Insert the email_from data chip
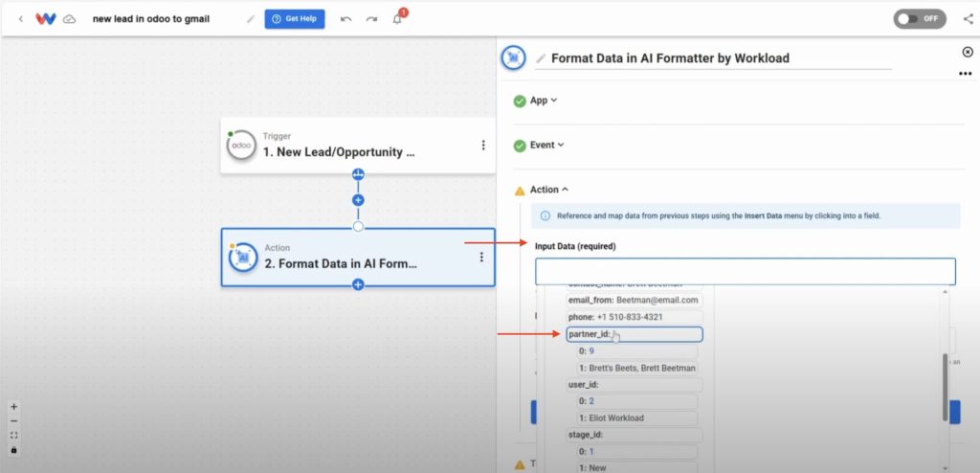The height and width of the screenshot is (473, 980). [x=634, y=301]
